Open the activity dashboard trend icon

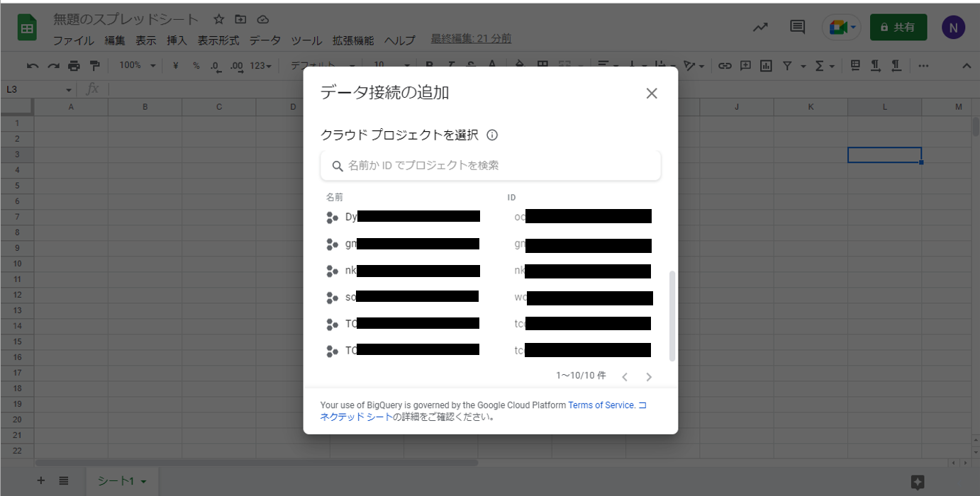click(760, 28)
